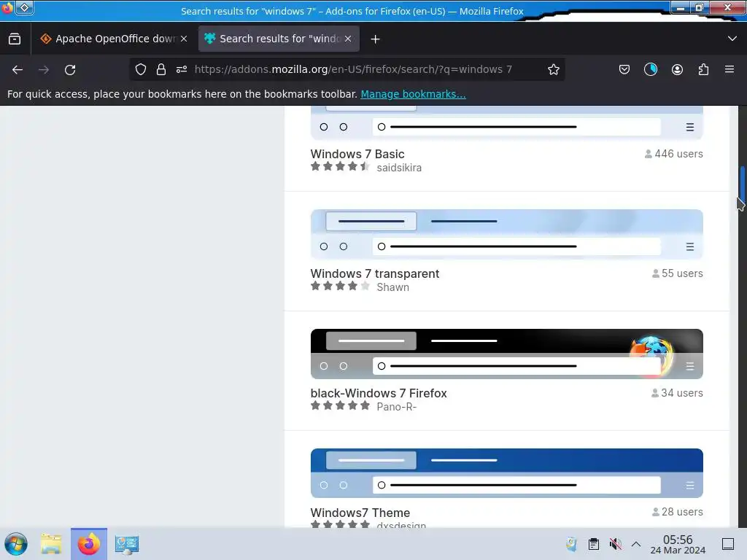Open site permissions icon in address bar
The image size is (747, 560).
[182, 69]
